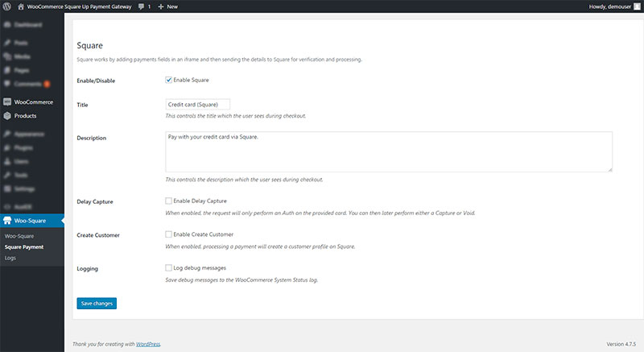Image resolution: width=644 pixels, height=352 pixels.
Task: Uncheck the Enable Square checkbox
Action: [x=168, y=80]
